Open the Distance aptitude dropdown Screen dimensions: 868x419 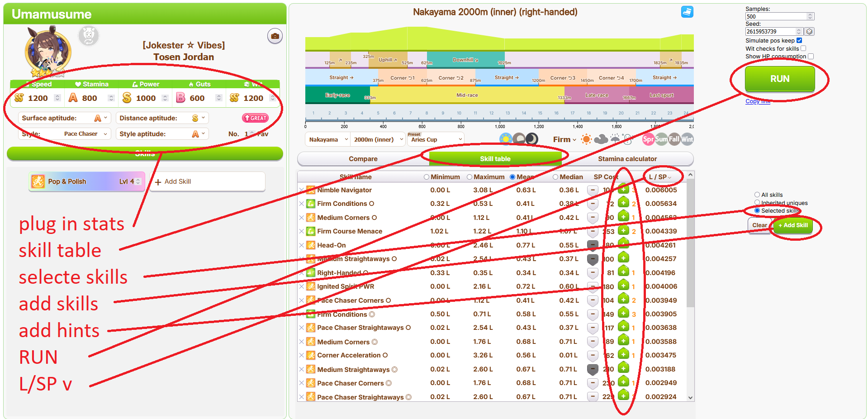tap(162, 118)
